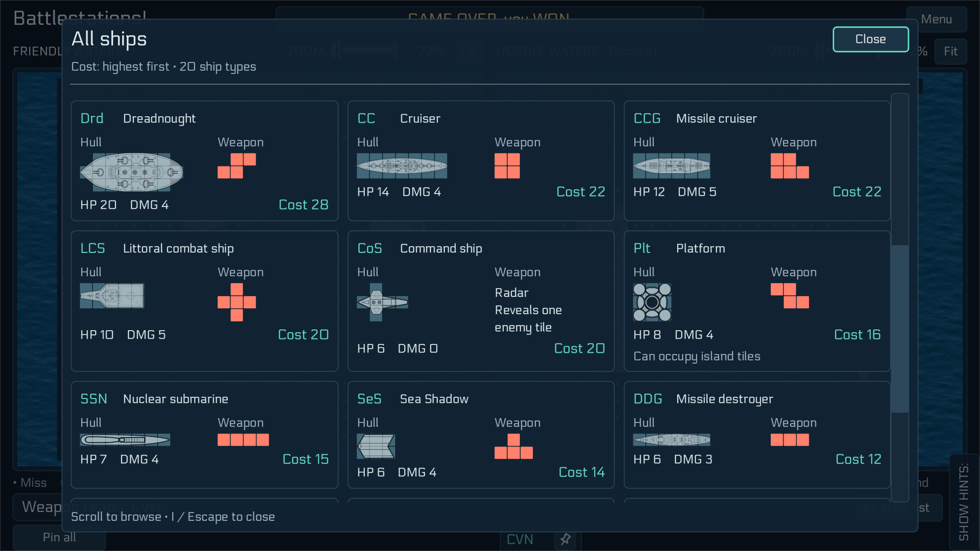
Task: Click the Nuclear submarine weapon pattern
Action: (x=243, y=440)
